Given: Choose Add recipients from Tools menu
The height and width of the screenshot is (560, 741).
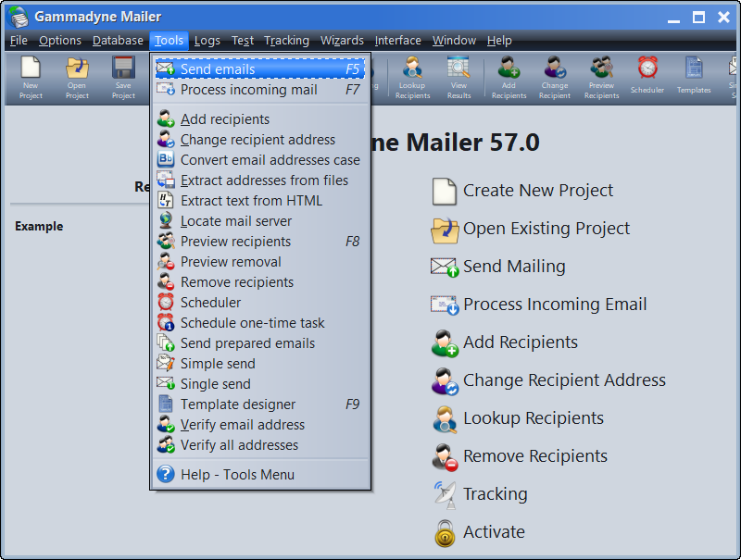Looking at the screenshot, I should click(260, 119).
